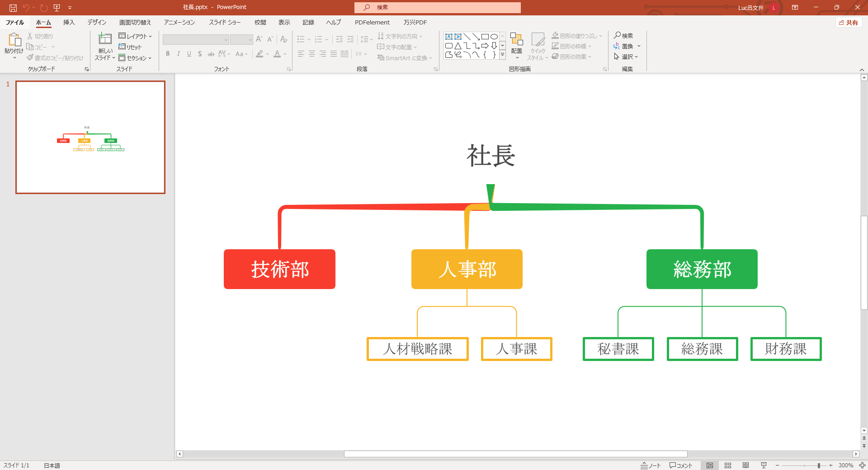Image resolution: width=868 pixels, height=470 pixels.
Task: Click the 共有 (Share) button
Action: (x=849, y=22)
